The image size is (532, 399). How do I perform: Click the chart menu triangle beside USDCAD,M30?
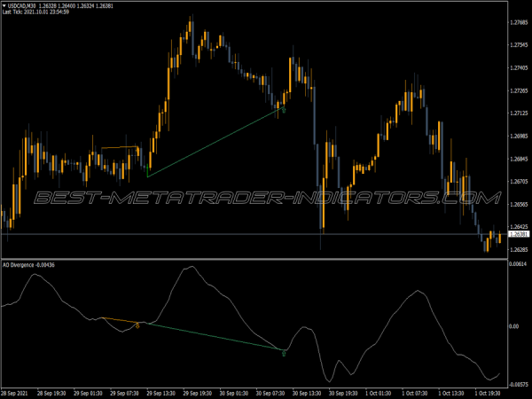4,6
